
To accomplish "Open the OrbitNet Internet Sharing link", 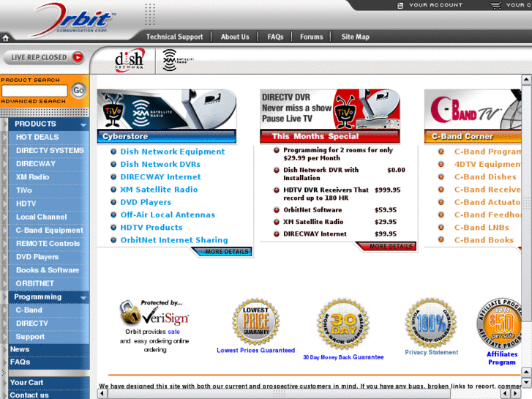I will (174, 240).
